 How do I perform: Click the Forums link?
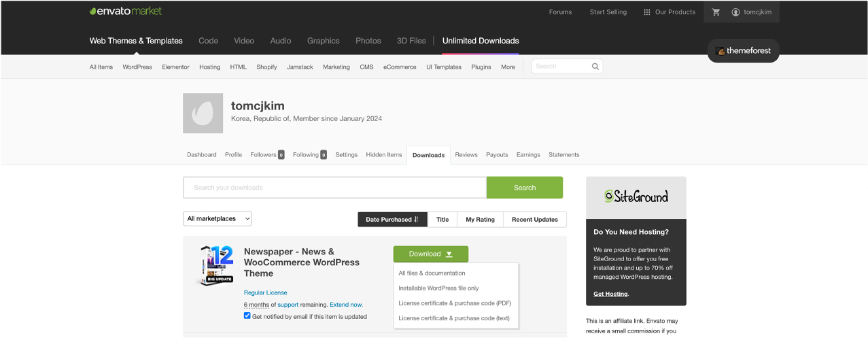(560, 12)
